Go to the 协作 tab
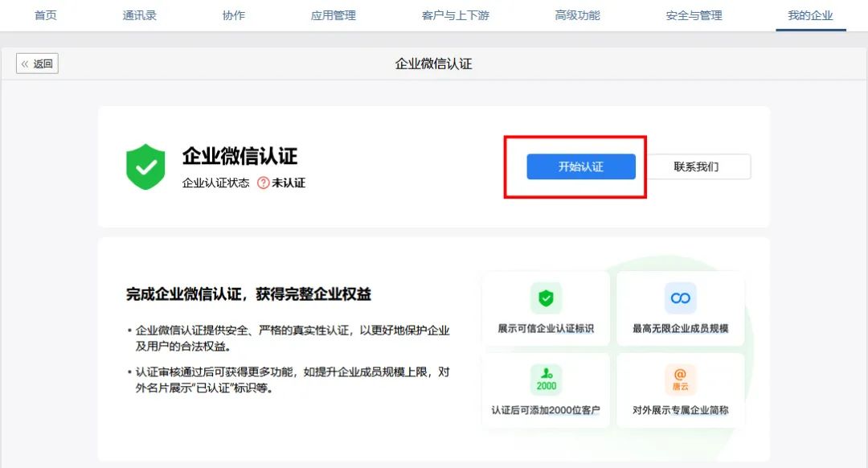 pyautogui.click(x=234, y=15)
